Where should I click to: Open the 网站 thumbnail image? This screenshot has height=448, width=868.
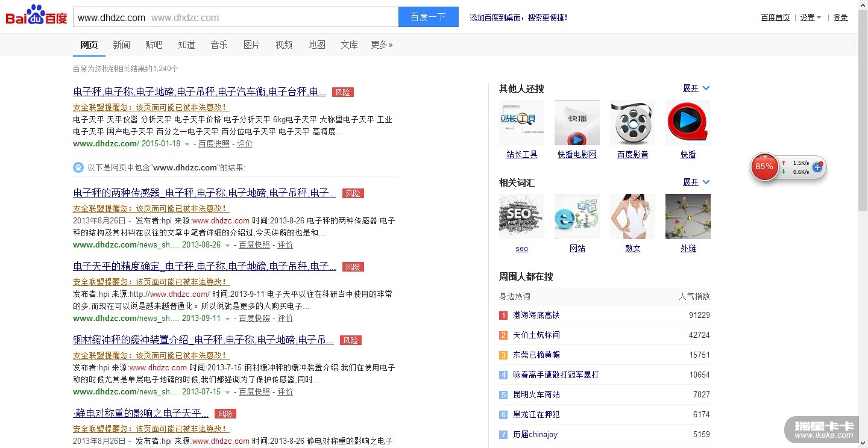[x=577, y=217]
